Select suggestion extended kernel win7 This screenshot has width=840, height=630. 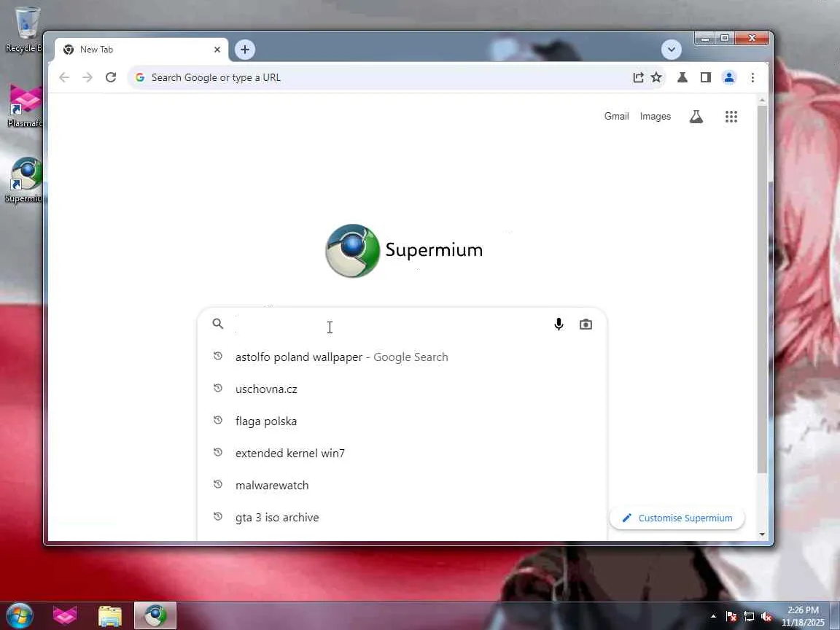(402, 454)
